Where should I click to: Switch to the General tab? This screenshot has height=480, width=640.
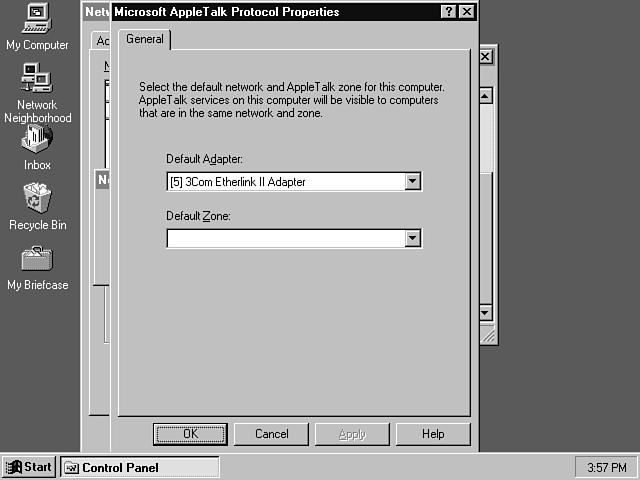[x=145, y=39]
